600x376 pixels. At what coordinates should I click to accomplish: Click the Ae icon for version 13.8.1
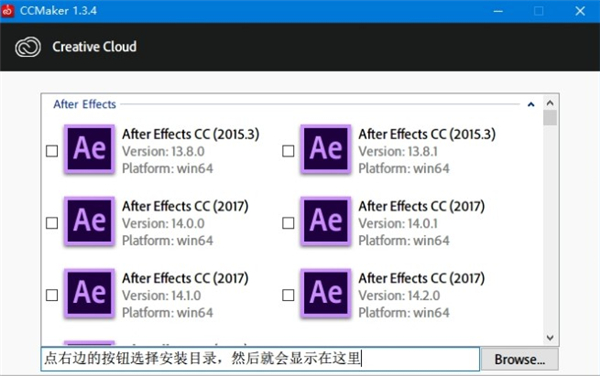(x=326, y=149)
